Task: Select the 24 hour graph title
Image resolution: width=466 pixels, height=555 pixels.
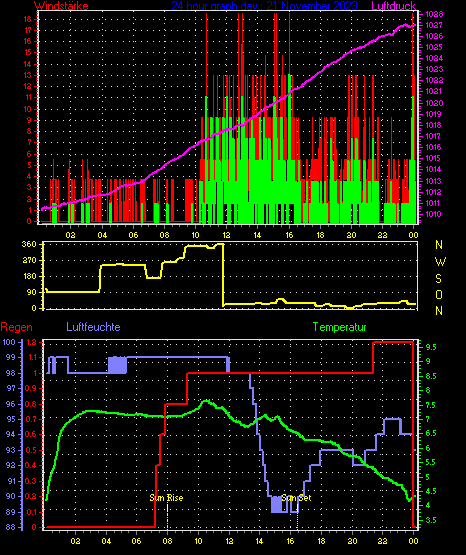Action: [264, 5]
